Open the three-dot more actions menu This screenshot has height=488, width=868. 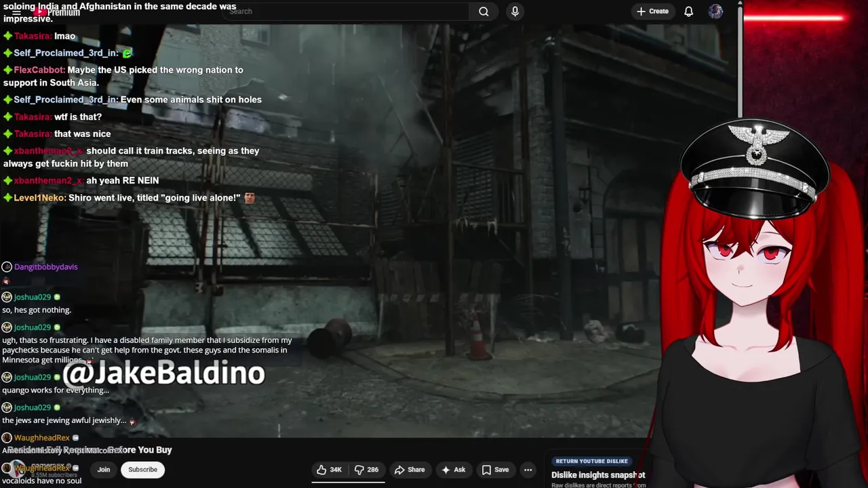tap(528, 470)
